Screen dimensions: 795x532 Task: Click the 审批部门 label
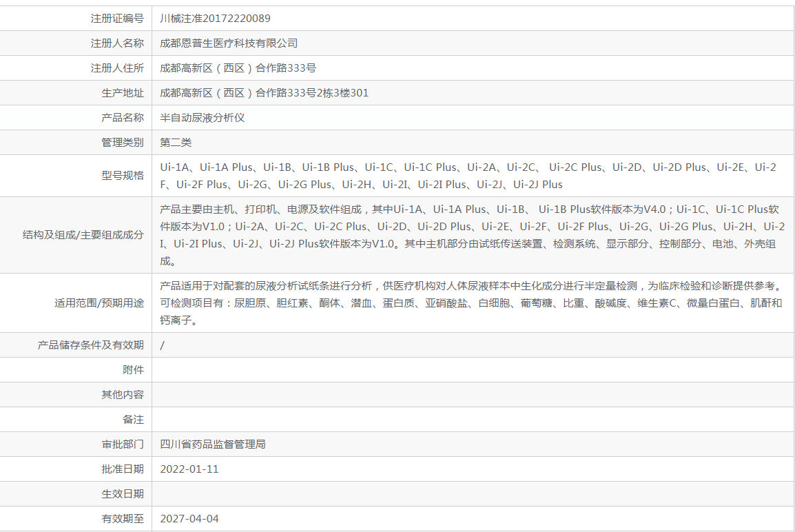coord(123,444)
